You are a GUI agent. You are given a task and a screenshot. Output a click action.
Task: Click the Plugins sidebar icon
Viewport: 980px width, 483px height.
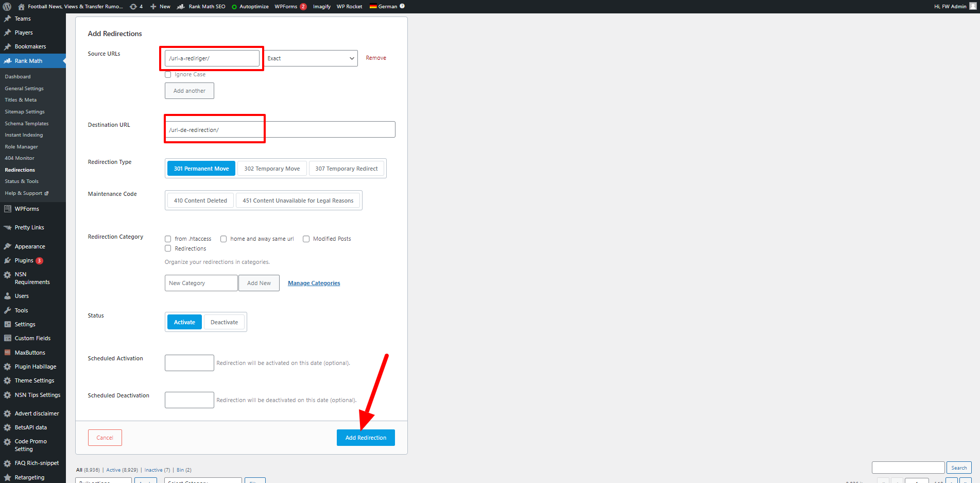click(x=7, y=261)
